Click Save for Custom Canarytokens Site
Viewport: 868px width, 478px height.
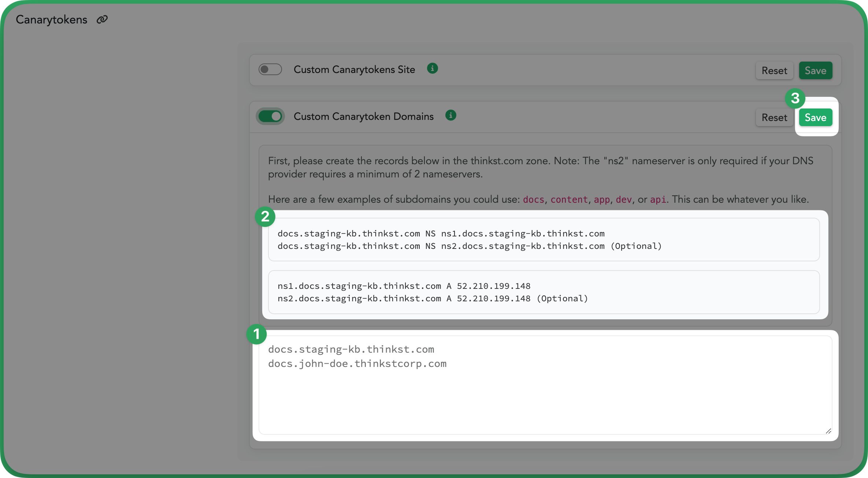816,70
